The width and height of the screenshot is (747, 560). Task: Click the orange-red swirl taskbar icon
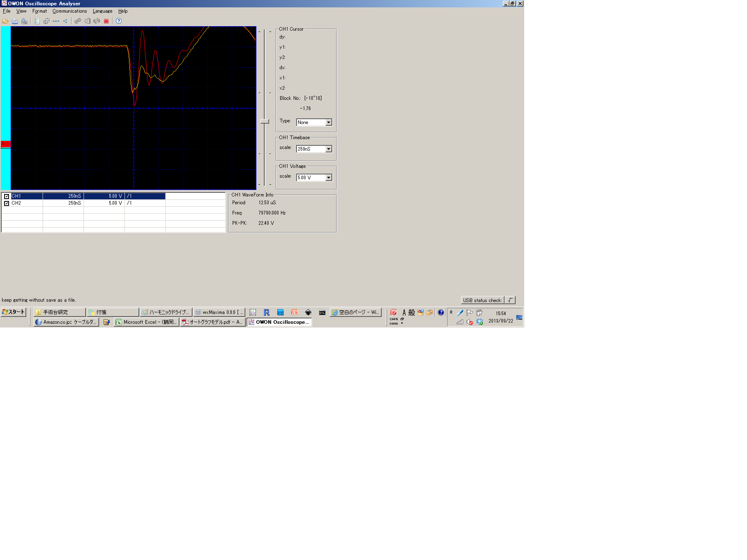click(294, 312)
